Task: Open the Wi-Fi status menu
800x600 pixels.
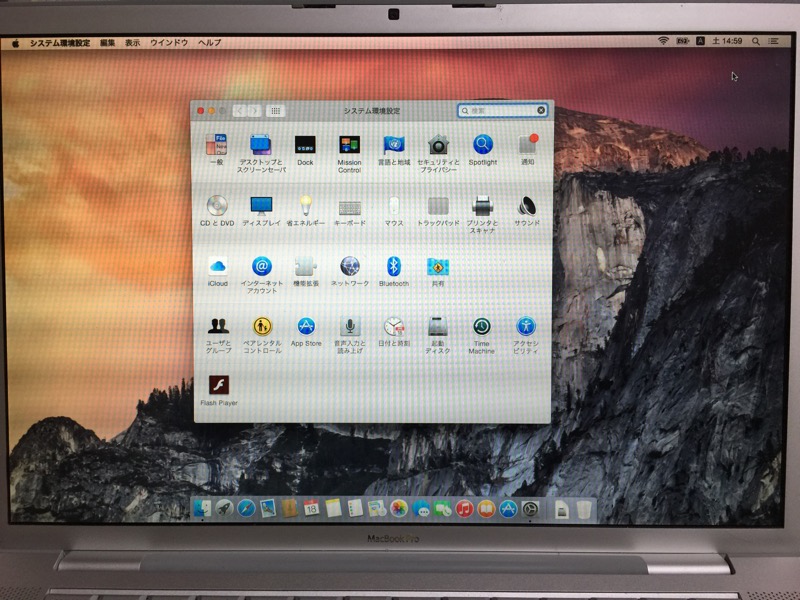Action: pyautogui.click(x=663, y=41)
